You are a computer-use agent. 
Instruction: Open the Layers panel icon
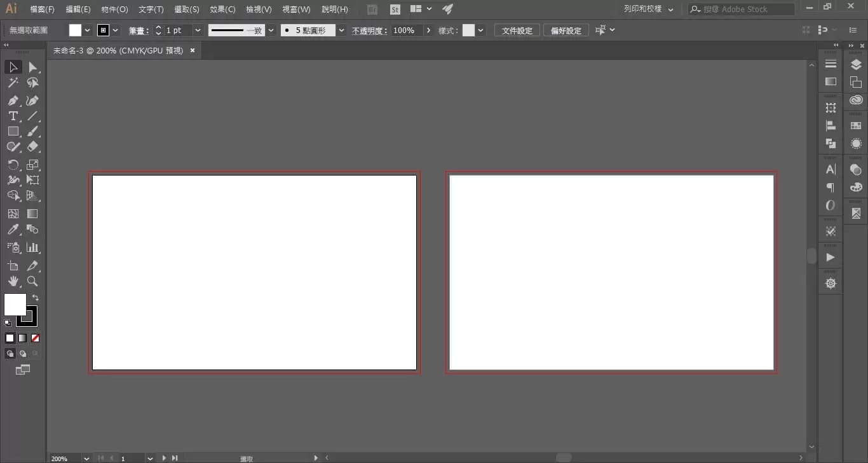coord(856,64)
